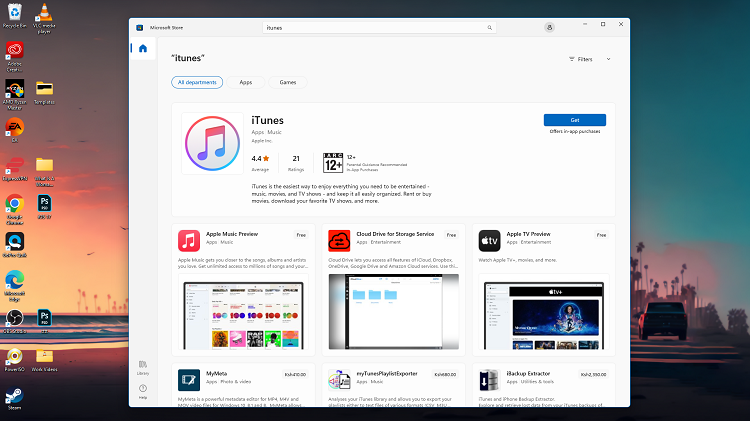Click the iTunes app icon
750x421 pixels.
tap(212, 144)
